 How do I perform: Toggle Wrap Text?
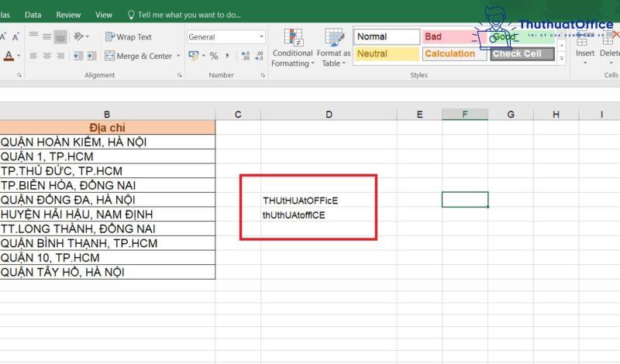click(x=128, y=36)
